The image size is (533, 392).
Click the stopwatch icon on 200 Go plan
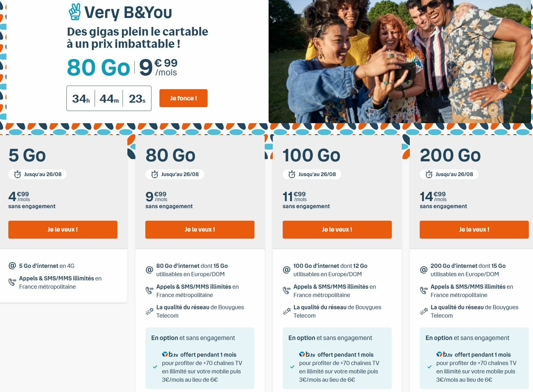coord(429,175)
